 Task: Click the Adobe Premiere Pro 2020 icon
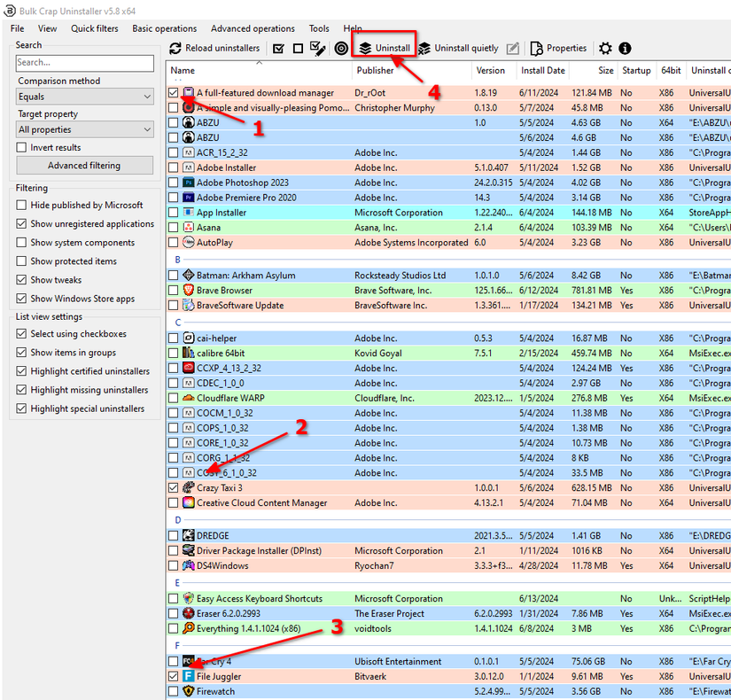tap(189, 198)
